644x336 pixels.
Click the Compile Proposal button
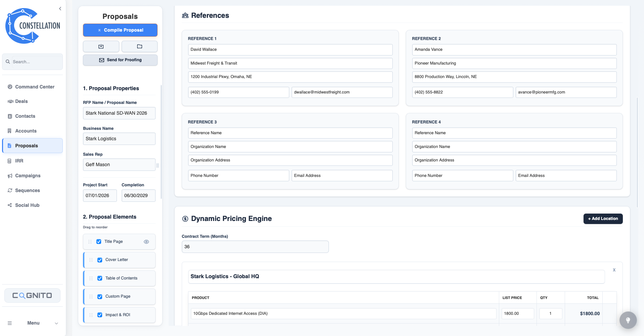(120, 30)
